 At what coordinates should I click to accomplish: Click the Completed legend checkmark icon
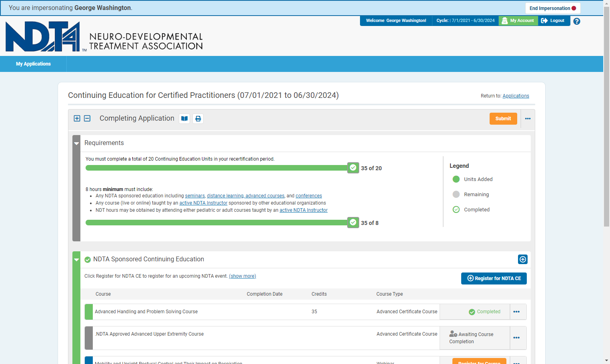[x=456, y=209]
